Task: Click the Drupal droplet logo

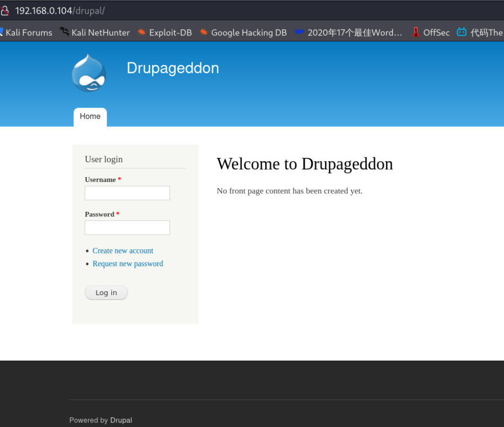Action: (89, 73)
